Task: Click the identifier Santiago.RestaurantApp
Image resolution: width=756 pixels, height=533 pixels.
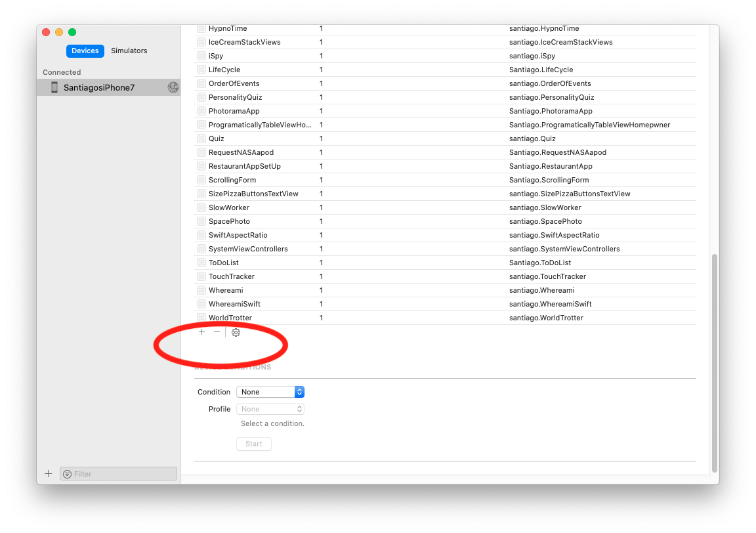Action: pos(551,166)
